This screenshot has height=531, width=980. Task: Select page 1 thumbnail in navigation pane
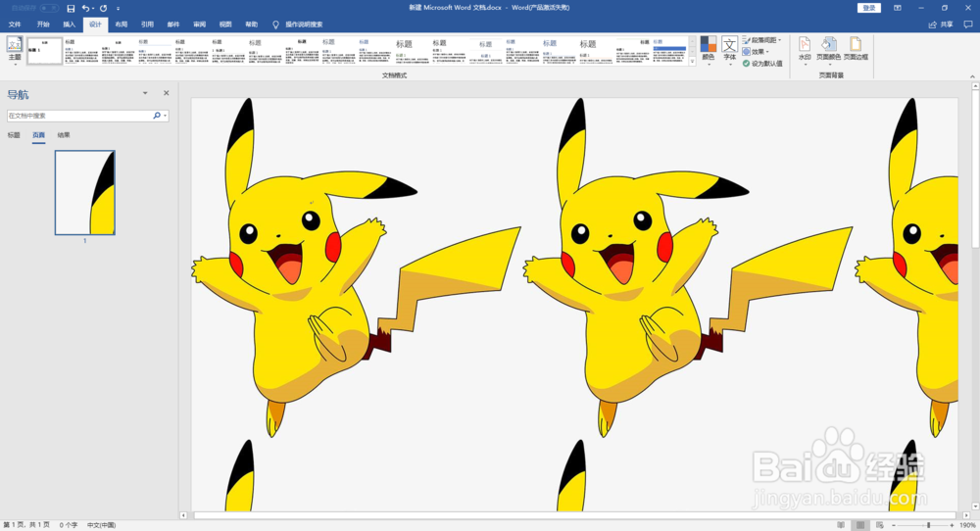pos(85,192)
